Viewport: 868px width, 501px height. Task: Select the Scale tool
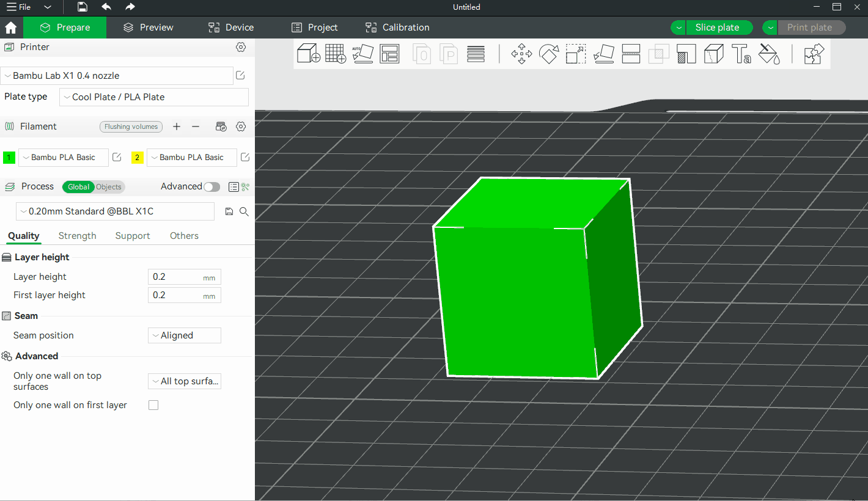click(576, 54)
